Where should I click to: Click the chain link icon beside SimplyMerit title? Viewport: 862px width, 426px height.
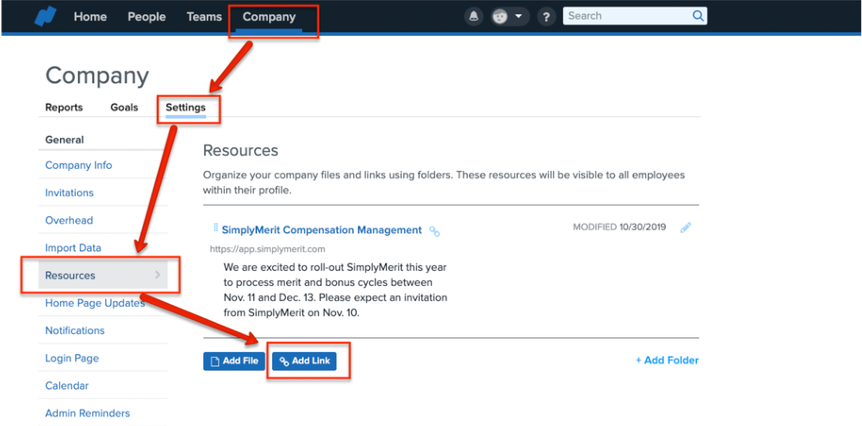(x=434, y=231)
